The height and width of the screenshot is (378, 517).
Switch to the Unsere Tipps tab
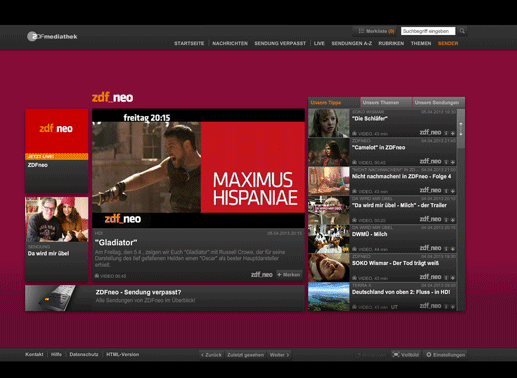coord(334,102)
